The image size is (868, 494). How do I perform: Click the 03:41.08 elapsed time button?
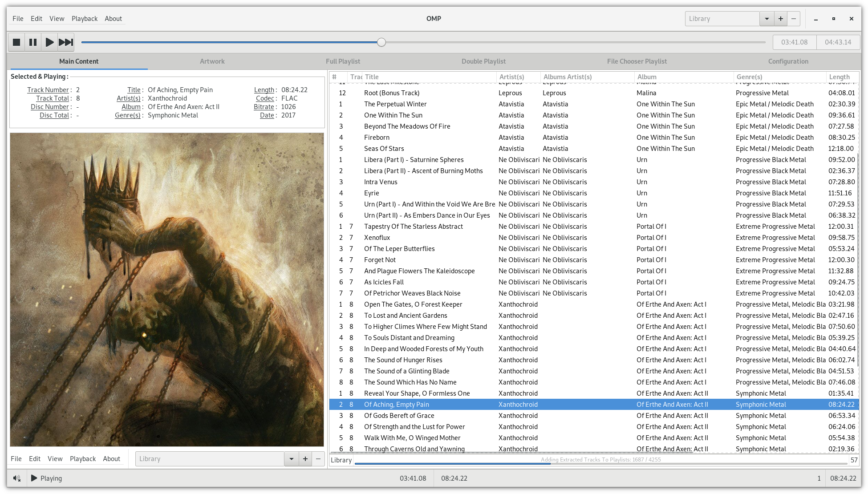pyautogui.click(x=794, y=42)
